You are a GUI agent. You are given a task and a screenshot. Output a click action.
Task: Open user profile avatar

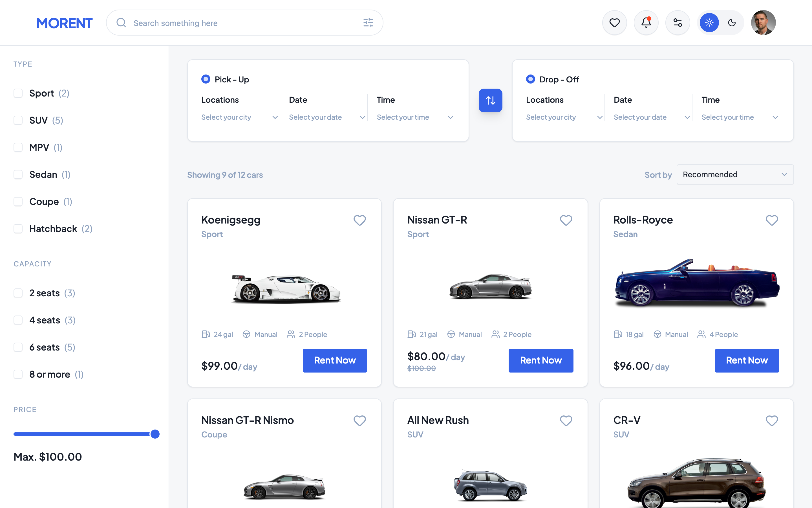pyautogui.click(x=763, y=23)
